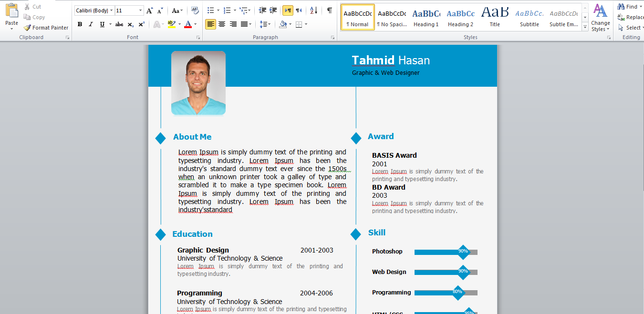Screen dimensions: 644x314
Task: Select the profile photo in resume
Action: 198,83
